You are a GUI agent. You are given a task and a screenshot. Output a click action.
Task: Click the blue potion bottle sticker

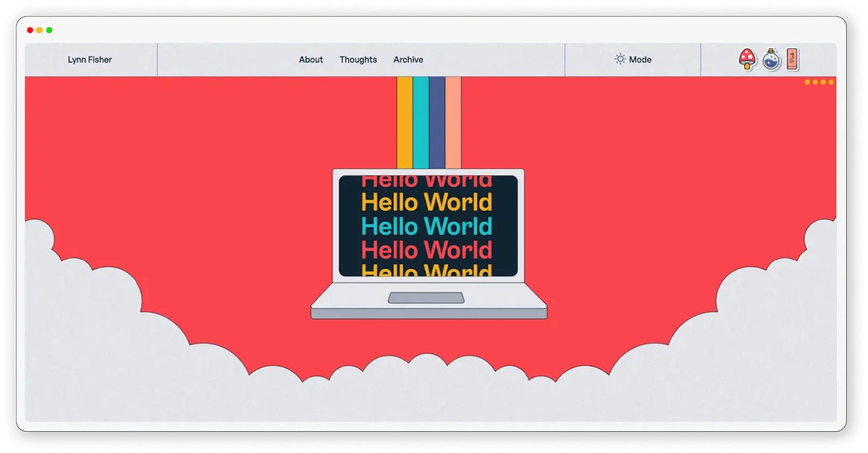(x=771, y=59)
